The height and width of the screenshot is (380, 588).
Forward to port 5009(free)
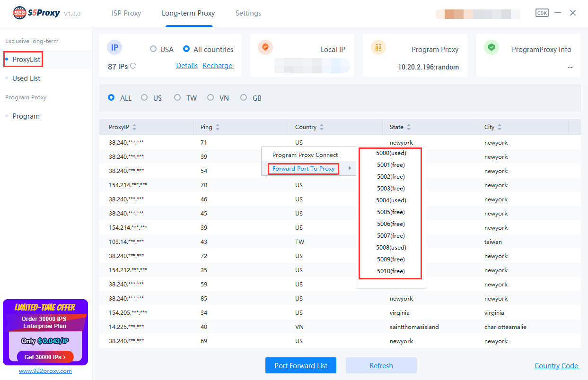[x=391, y=259]
